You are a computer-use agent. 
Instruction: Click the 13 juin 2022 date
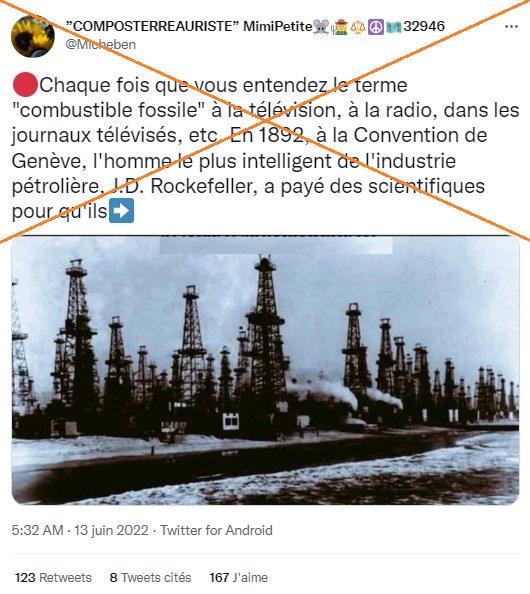coord(111,530)
